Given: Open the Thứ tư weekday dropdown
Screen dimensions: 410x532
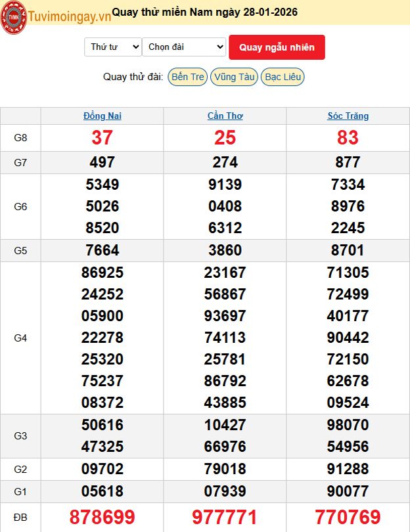Looking at the screenshot, I should pyautogui.click(x=113, y=47).
